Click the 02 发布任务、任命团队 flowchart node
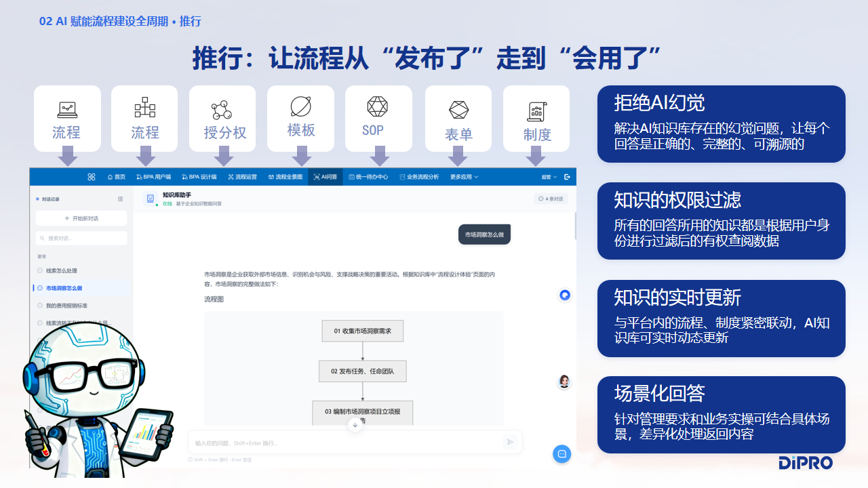This screenshot has height=488, width=868. click(x=363, y=371)
